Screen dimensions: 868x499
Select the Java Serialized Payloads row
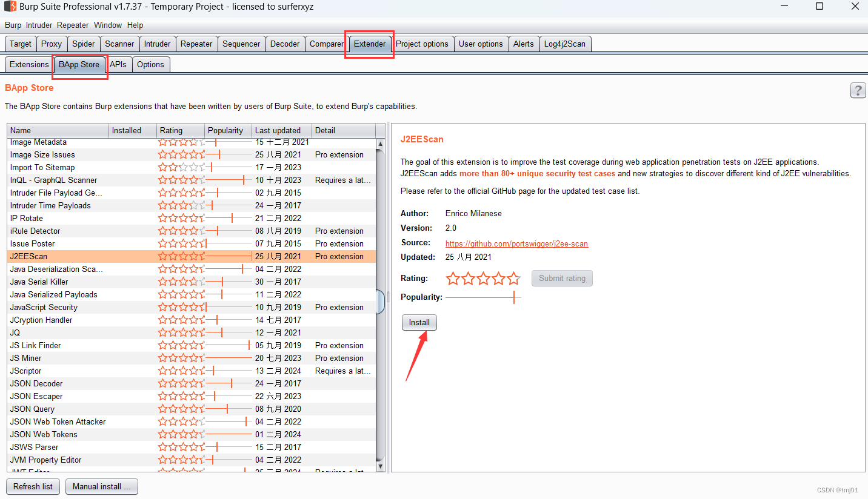pyautogui.click(x=192, y=294)
